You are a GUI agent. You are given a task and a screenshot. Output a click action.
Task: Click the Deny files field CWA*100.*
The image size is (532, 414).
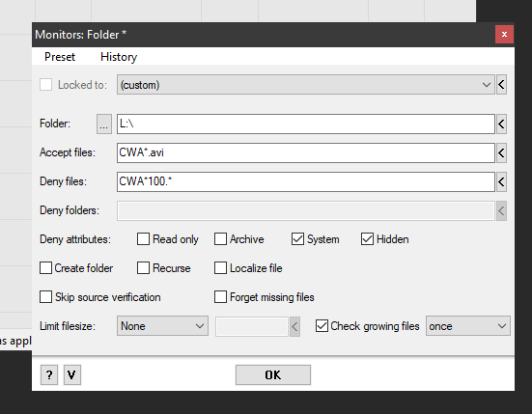point(305,181)
